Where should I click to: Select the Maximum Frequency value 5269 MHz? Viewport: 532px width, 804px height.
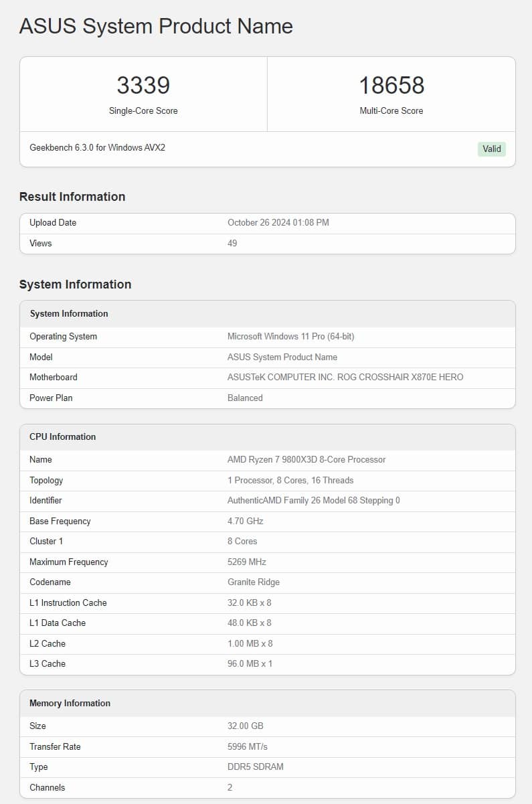tap(247, 562)
